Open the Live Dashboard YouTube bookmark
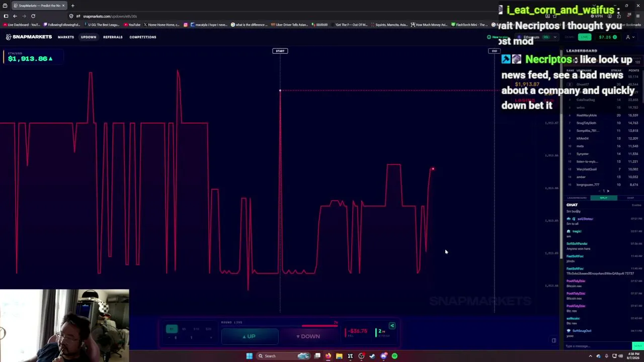Screen dimensions: 644x362 [21, 25]
